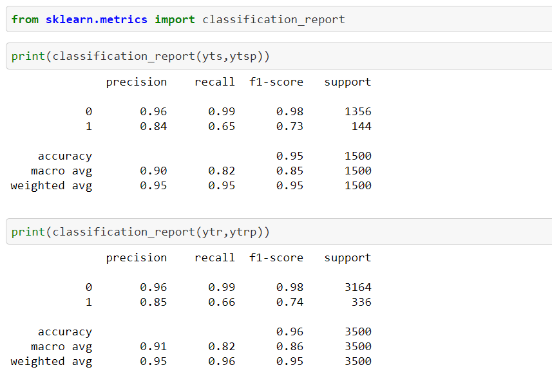The image size is (552, 392).
Task: Click the 'import' keyword in first cell
Action: coord(175,20)
